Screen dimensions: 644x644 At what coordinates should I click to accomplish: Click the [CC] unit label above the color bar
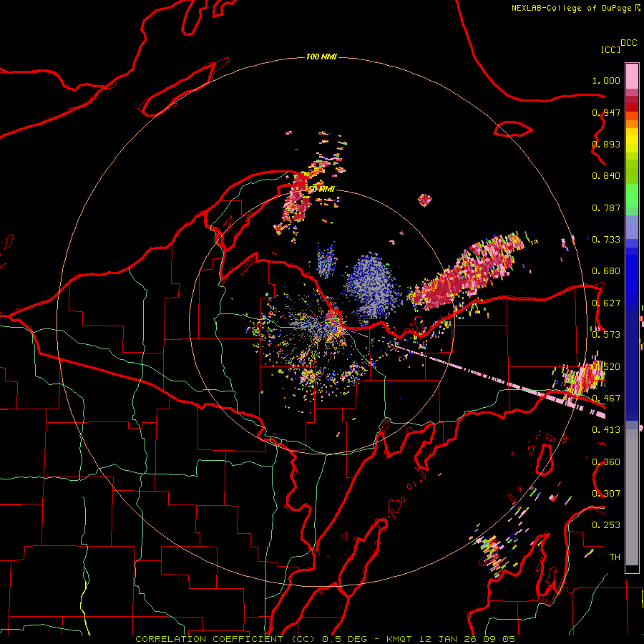[x=610, y=49]
